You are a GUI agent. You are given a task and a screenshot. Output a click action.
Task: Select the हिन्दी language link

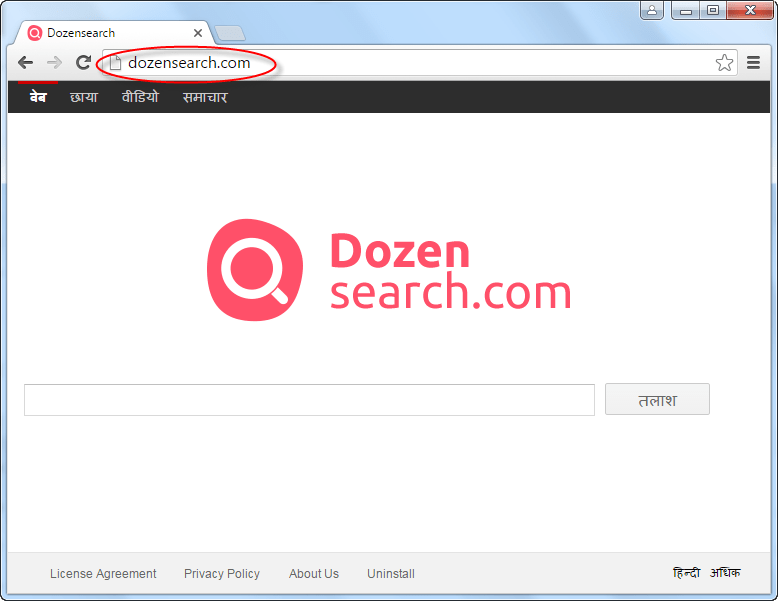click(686, 573)
